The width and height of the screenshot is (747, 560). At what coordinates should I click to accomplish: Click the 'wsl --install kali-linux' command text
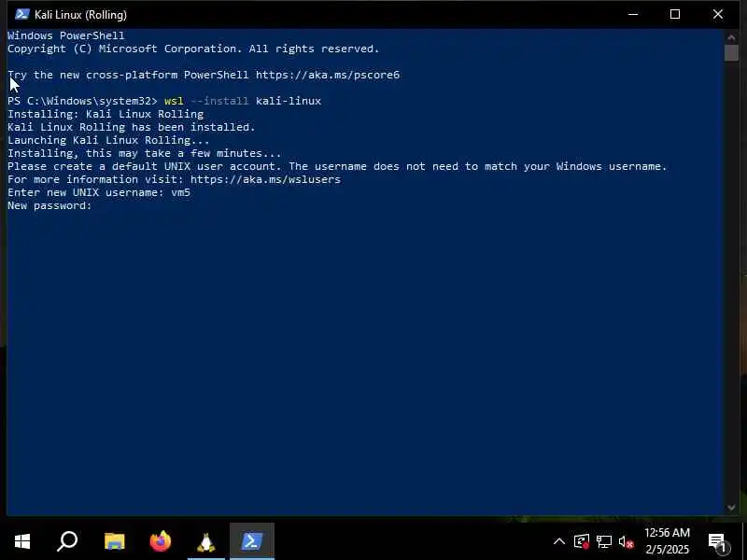click(x=243, y=101)
